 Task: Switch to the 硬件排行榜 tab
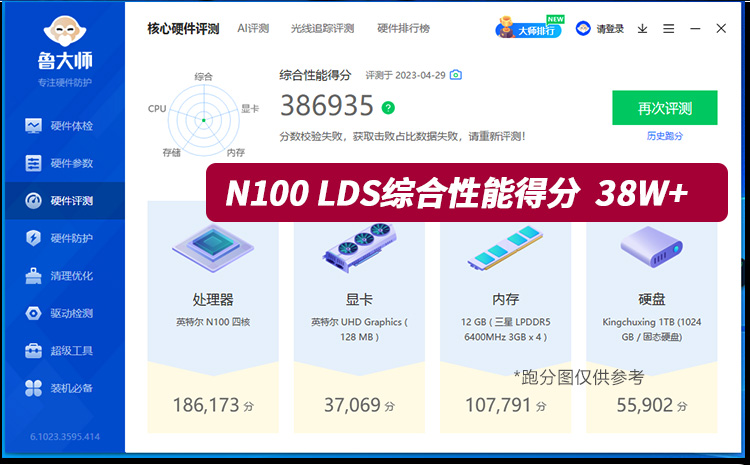403,28
